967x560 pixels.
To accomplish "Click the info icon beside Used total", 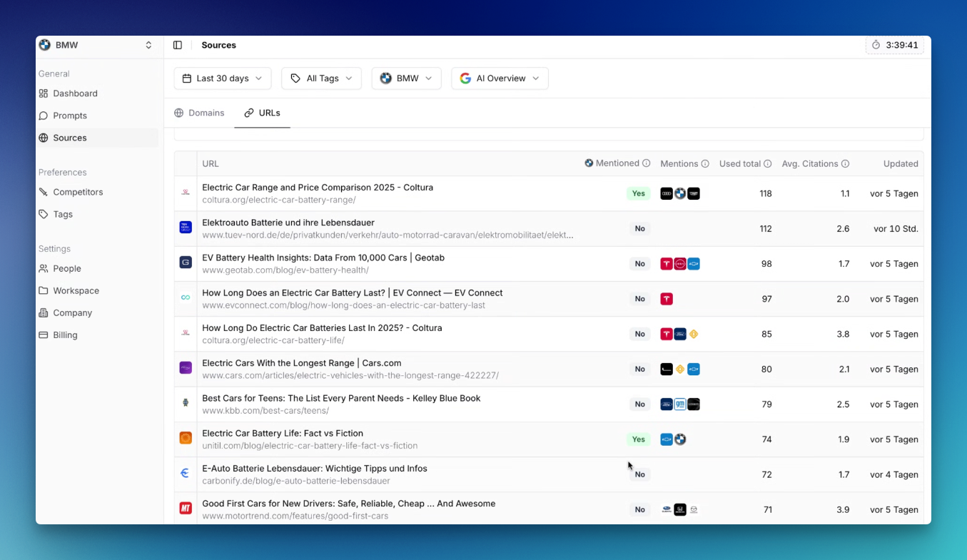I will point(768,164).
